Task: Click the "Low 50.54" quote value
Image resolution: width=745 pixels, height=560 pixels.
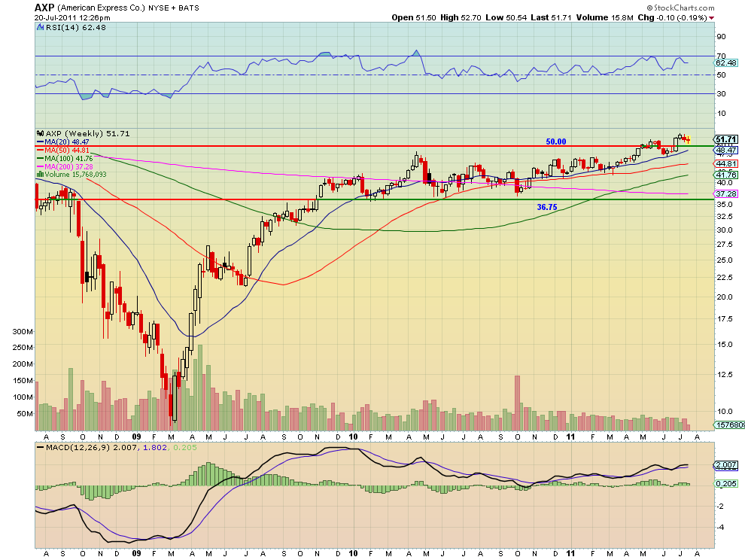Action: point(506,17)
